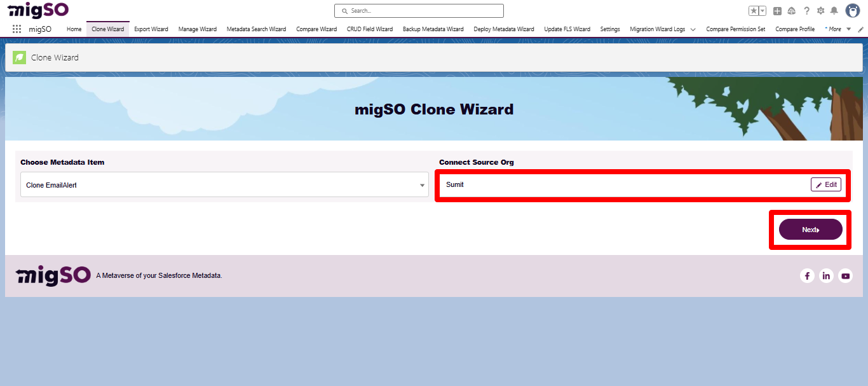Click the Metaverse of Salesforce Metadata tagline

point(159,275)
